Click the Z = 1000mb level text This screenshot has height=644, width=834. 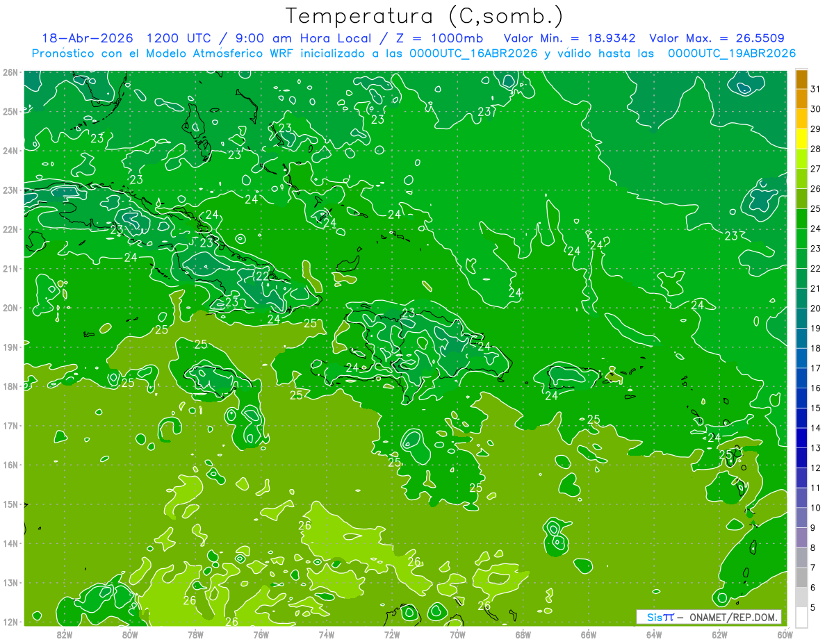click(442, 38)
